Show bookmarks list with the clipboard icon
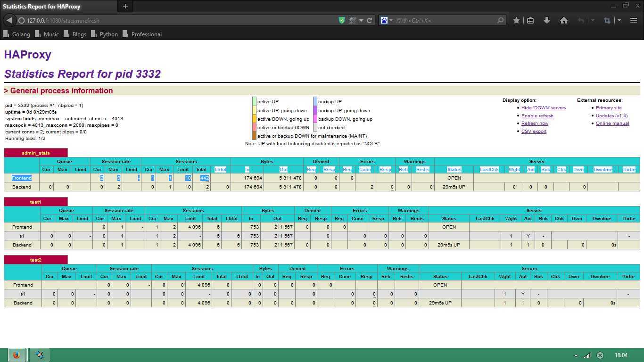Viewport: 644px width, 362px height. pyautogui.click(x=530, y=20)
